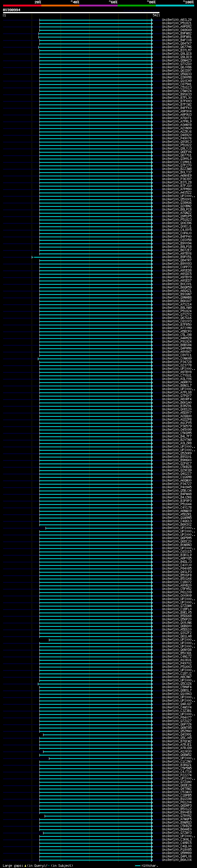This screenshot has width=197, height=868.
Task: Click the orange ~40% identity legend segment
Action: pos(60,6)
